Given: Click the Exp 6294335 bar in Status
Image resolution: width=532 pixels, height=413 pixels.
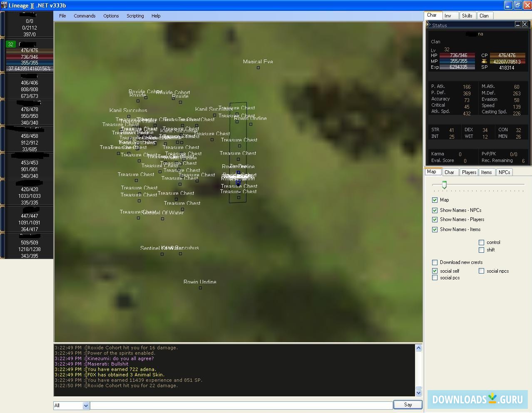Looking at the screenshot, I should (457, 67).
